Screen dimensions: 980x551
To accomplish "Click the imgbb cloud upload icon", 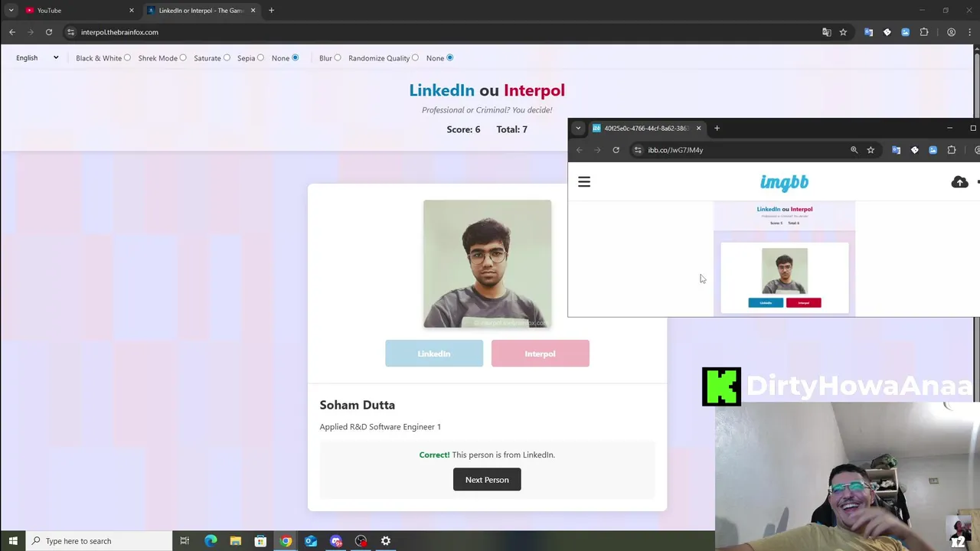I will [959, 182].
